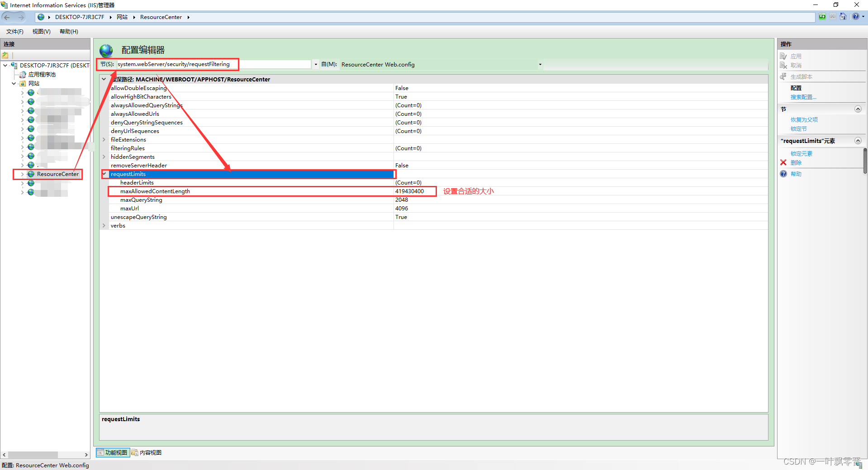This screenshot has height=470, width=868.
Task: Select the unescapeQueryString row
Action: point(438,217)
